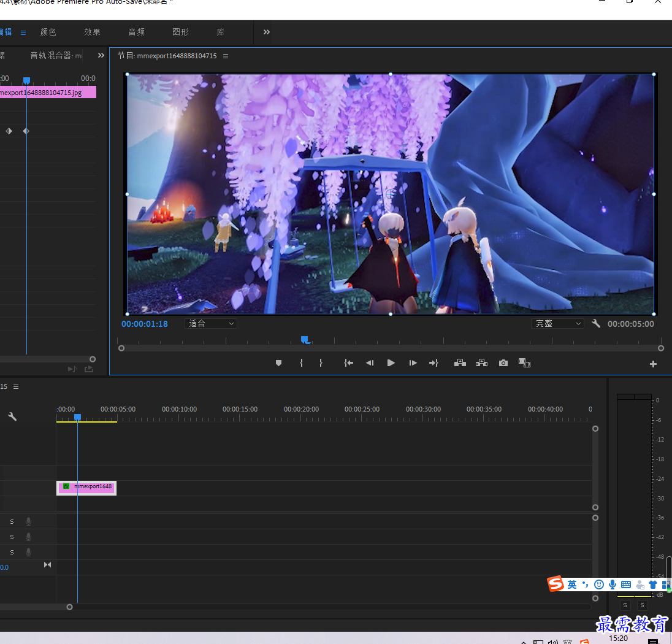Enable voice-over record on second audio track
The image size is (672, 644).
coord(28,537)
